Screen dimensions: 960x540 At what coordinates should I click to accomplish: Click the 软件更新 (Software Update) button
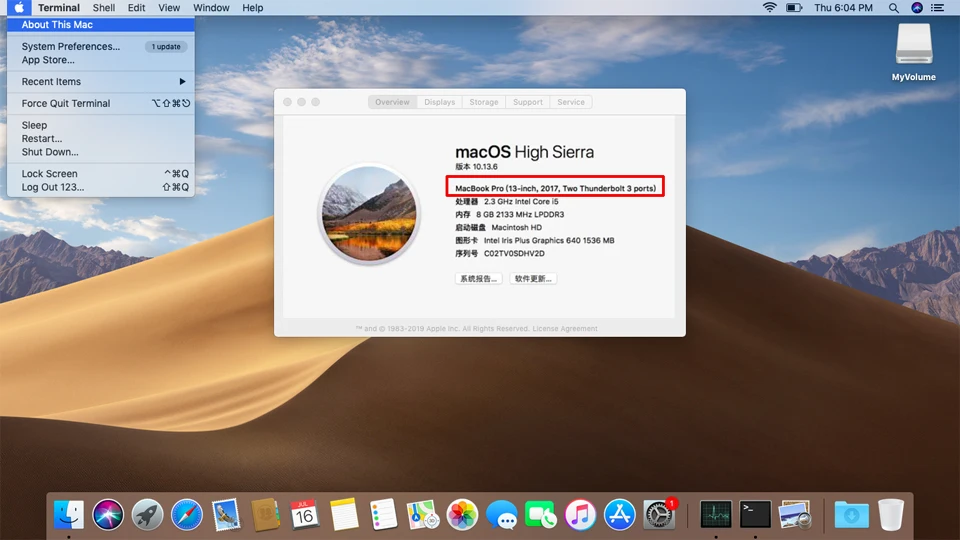pos(534,279)
